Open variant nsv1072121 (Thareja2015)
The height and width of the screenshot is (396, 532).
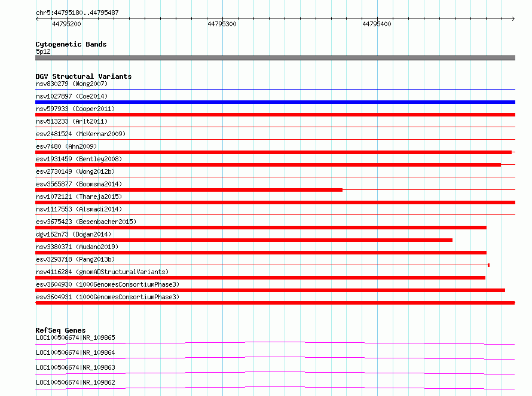pos(79,197)
